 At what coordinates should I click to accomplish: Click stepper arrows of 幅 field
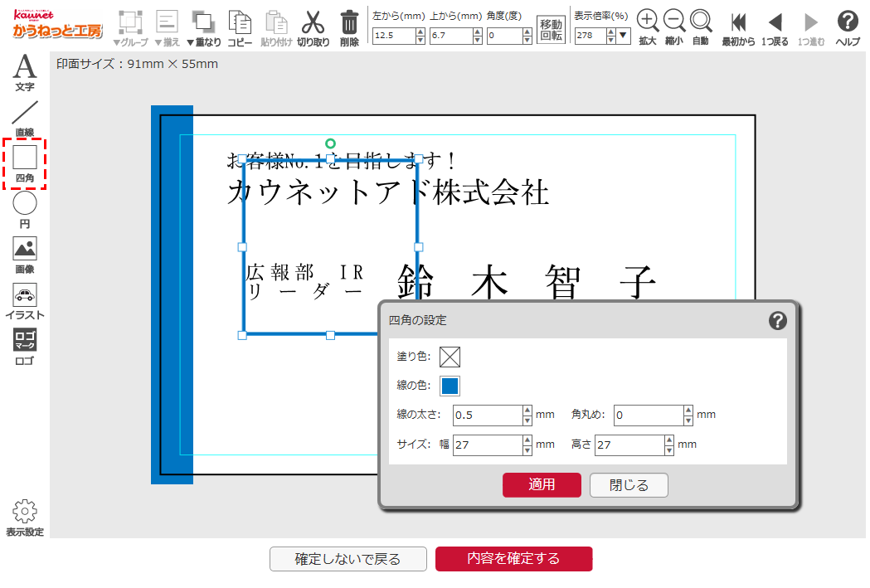click(527, 445)
